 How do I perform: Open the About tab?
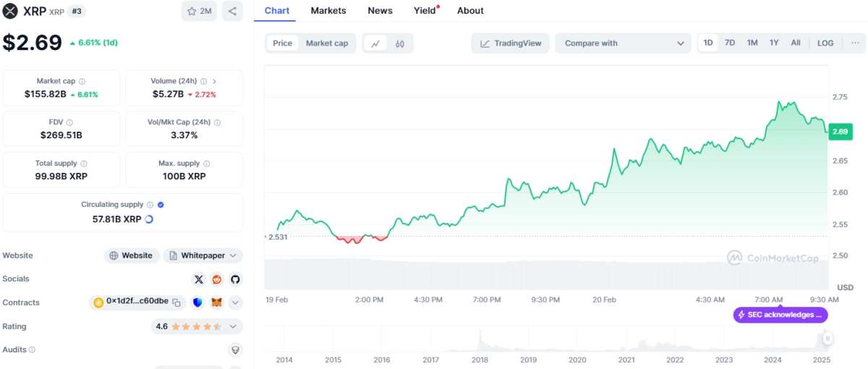click(470, 11)
